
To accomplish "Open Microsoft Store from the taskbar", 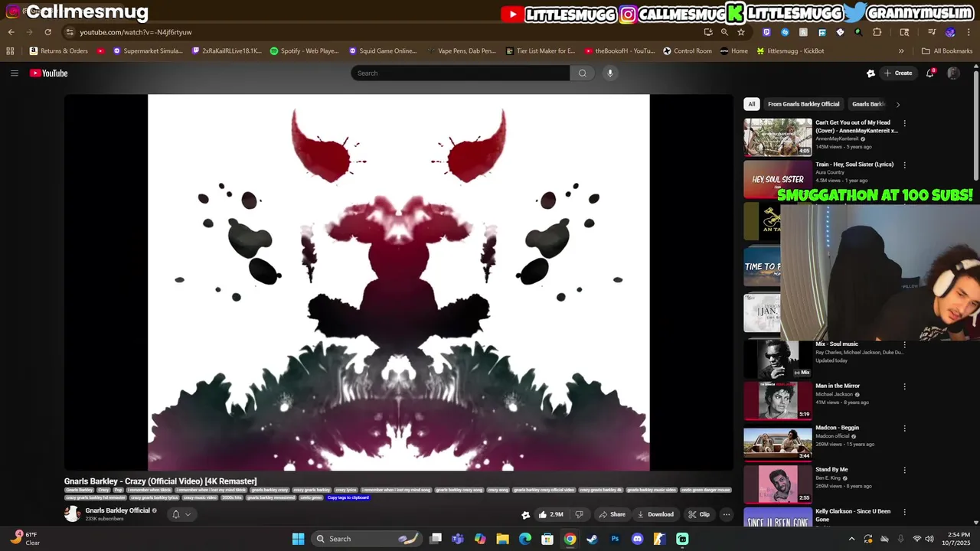I will coord(547,539).
